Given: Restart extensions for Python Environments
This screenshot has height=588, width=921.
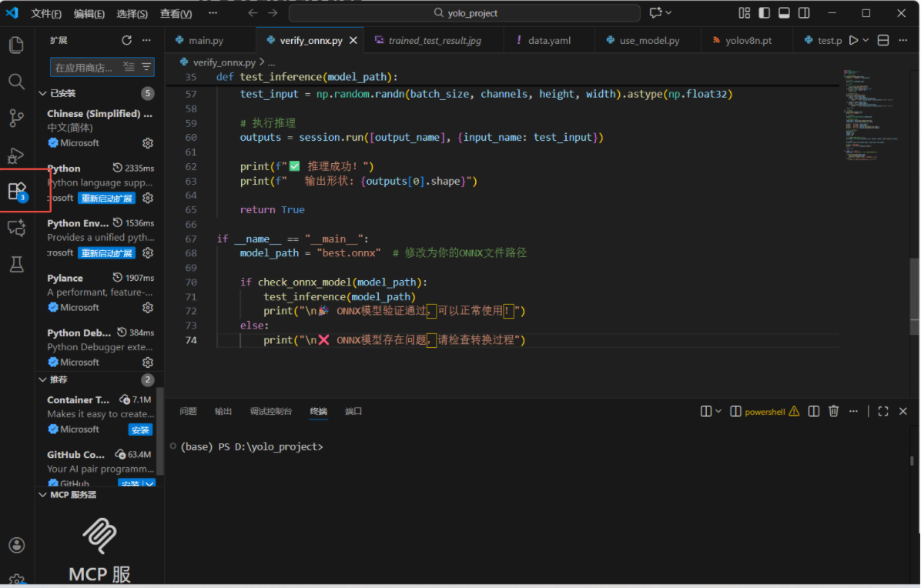Looking at the screenshot, I should click(106, 253).
